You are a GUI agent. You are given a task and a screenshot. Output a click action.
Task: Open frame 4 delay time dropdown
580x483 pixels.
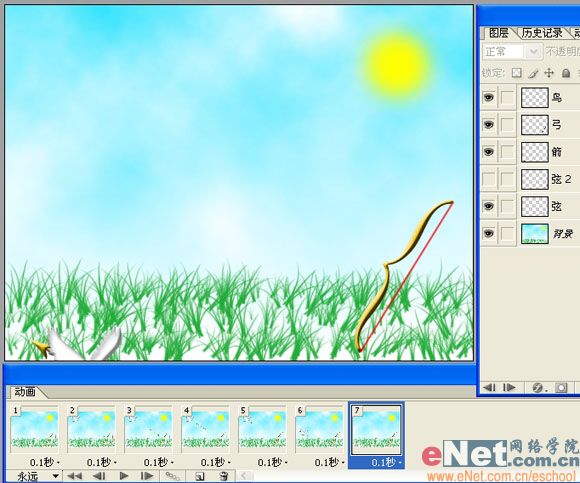[x=216, y=462]
